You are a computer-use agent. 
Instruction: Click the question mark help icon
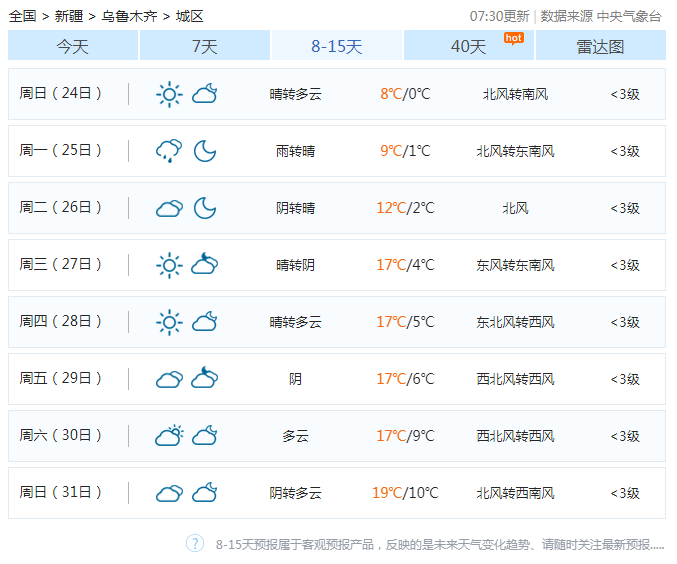point(195,543)
